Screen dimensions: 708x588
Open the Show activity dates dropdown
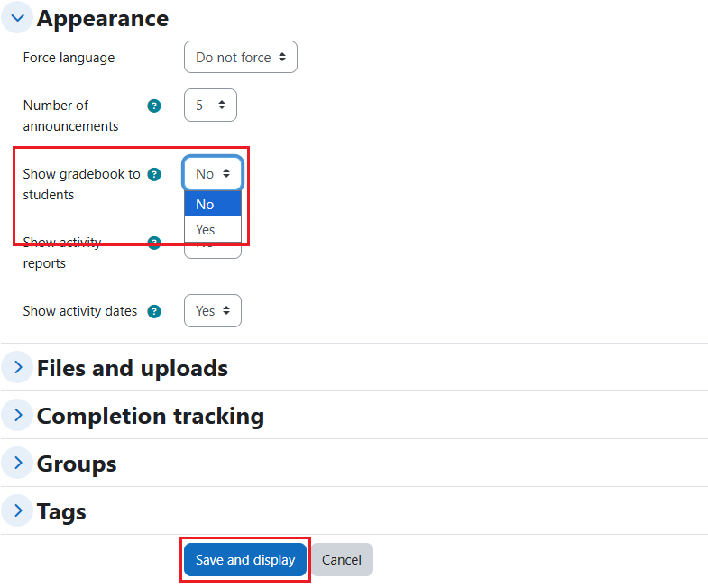click(213, 311)
